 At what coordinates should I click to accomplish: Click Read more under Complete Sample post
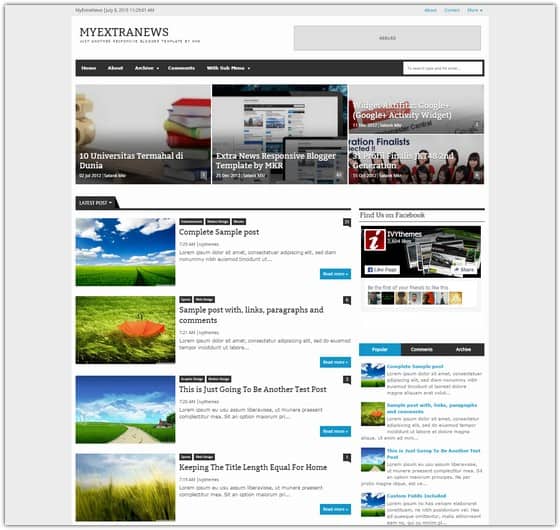click(335, 274)
